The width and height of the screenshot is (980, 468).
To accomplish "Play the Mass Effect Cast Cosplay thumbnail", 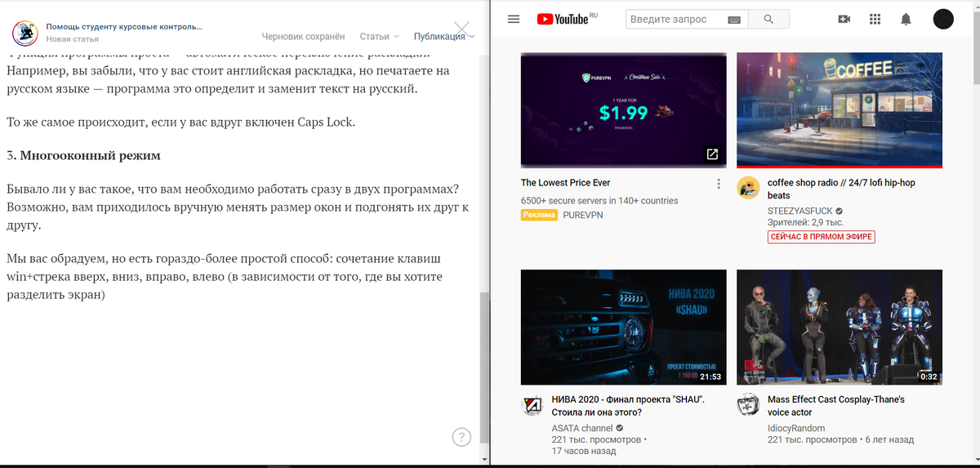I will click(x=840, y=327).
